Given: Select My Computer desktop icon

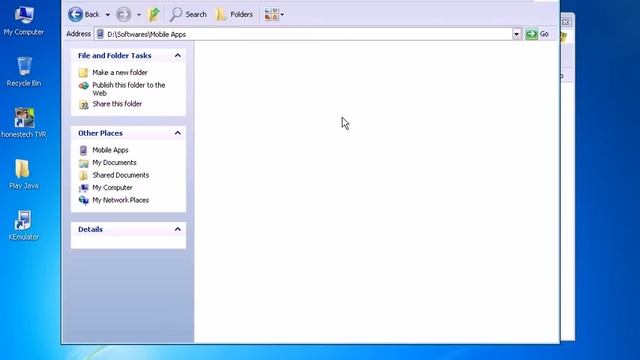Looking at the screenshot, I should coord(24,21).
